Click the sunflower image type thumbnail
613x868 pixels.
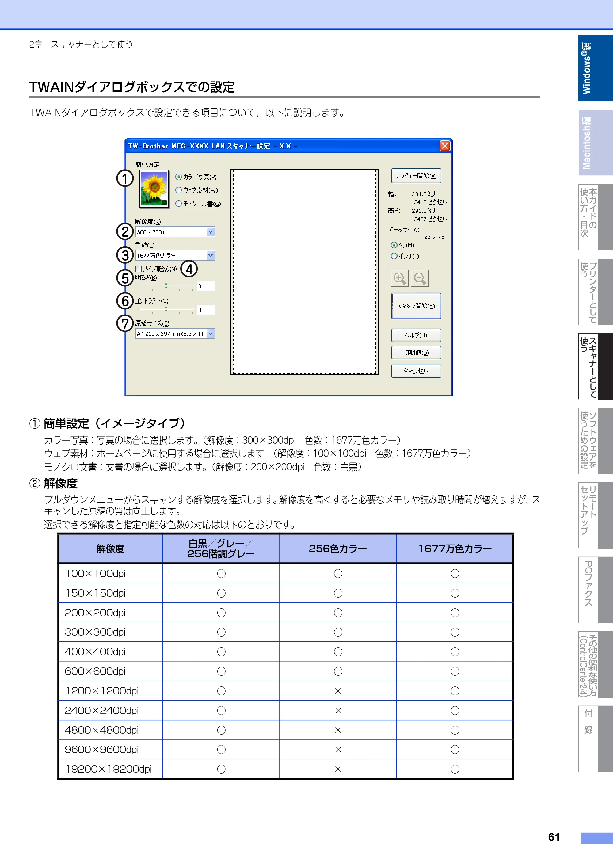pos(154,189)
